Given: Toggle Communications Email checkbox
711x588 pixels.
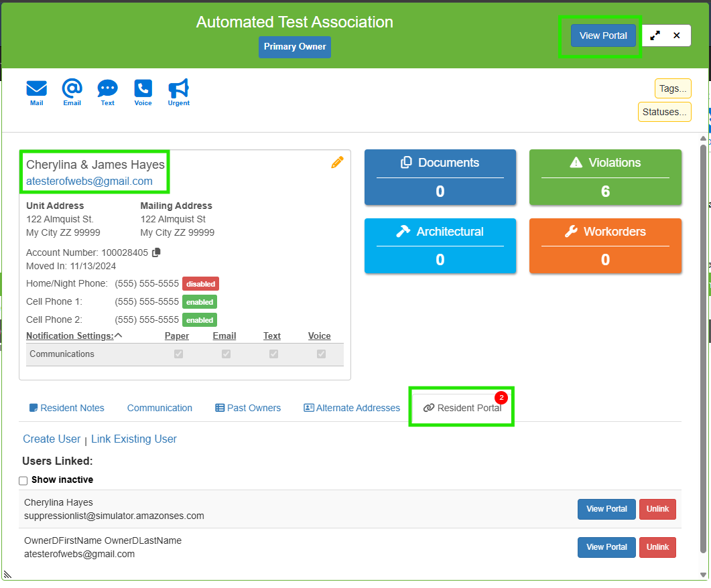Looking at the screenshot, I should point(226,354).
